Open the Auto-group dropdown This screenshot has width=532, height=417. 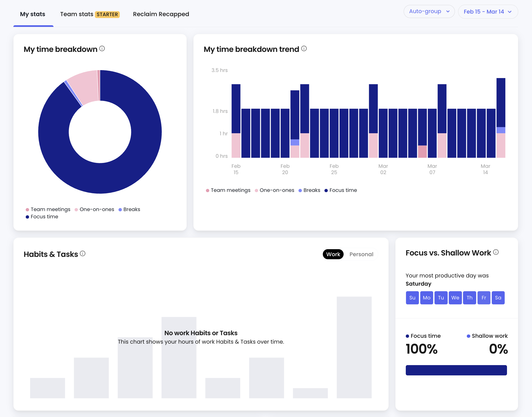[x=429, y=11]
